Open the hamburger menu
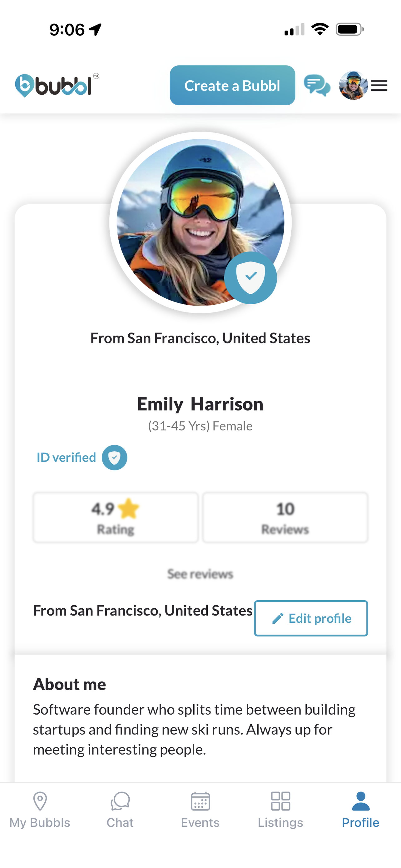This screenshot has width=401, height=868. tap(379, 86)
